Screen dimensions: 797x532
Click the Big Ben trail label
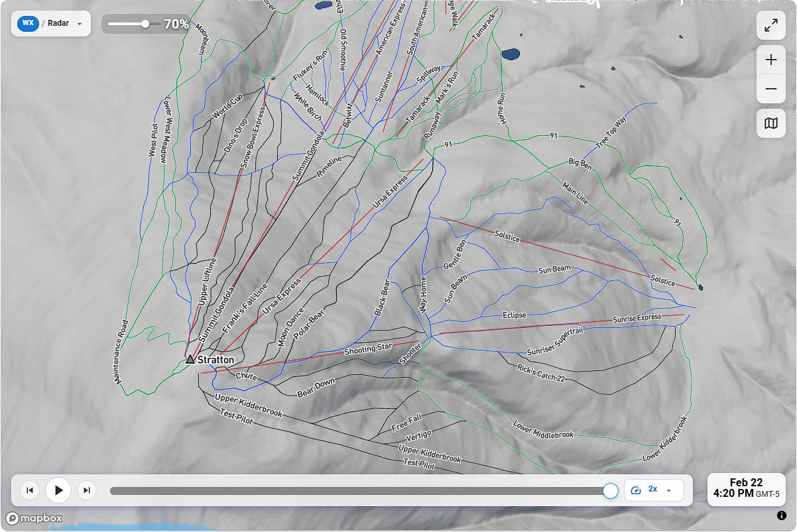(x=580, y=164)
